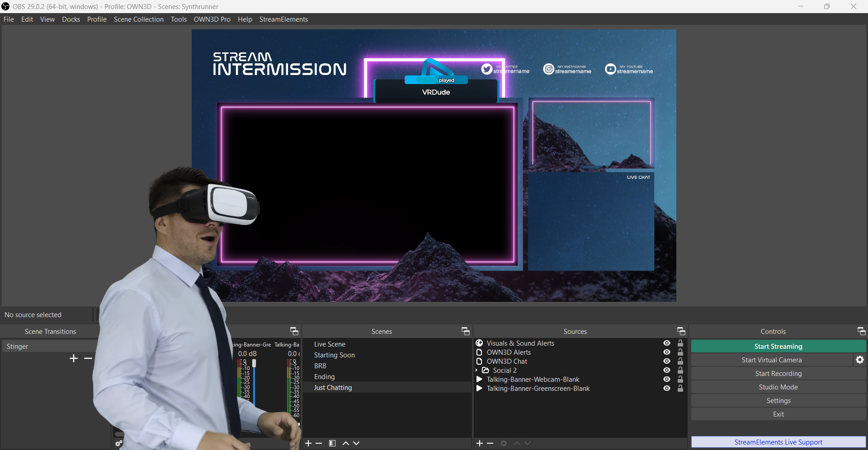This screenshot has height=450, width=868.
Task: Lock the OWN3D Alerts source
Action: tap(680, 352)
